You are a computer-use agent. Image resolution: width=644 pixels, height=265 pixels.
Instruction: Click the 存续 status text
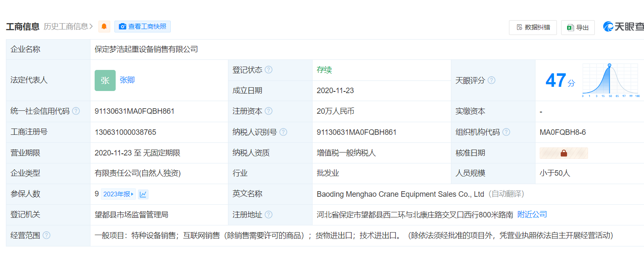324,70
